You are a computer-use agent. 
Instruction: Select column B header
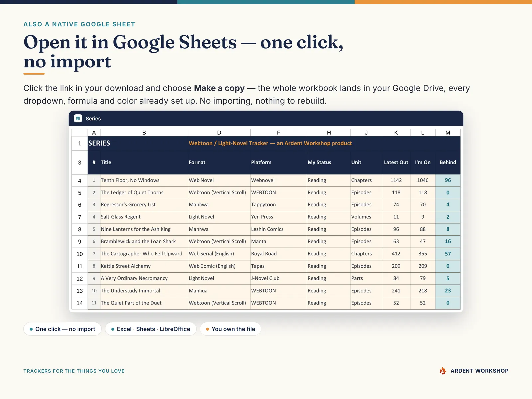(144, 133)
